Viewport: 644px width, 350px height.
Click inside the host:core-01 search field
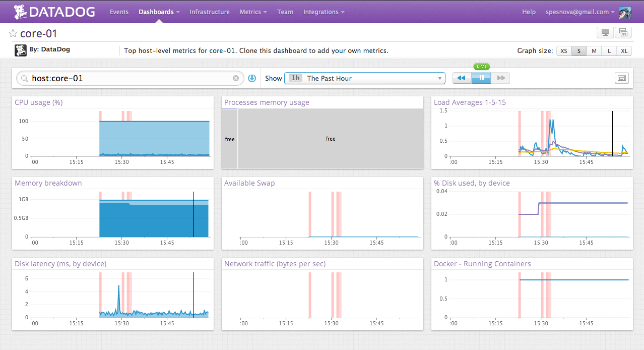coord(126,78)
